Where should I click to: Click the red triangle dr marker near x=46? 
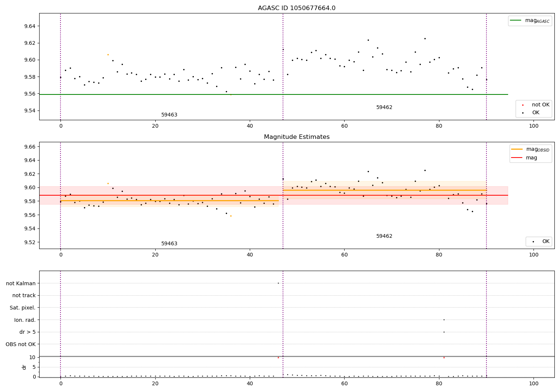(278, 357)
